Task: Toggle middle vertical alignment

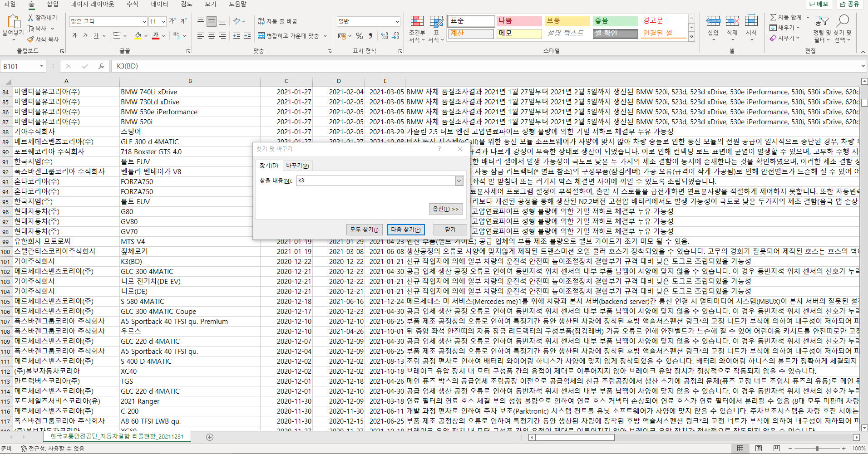Action: [x=212, y=21]
